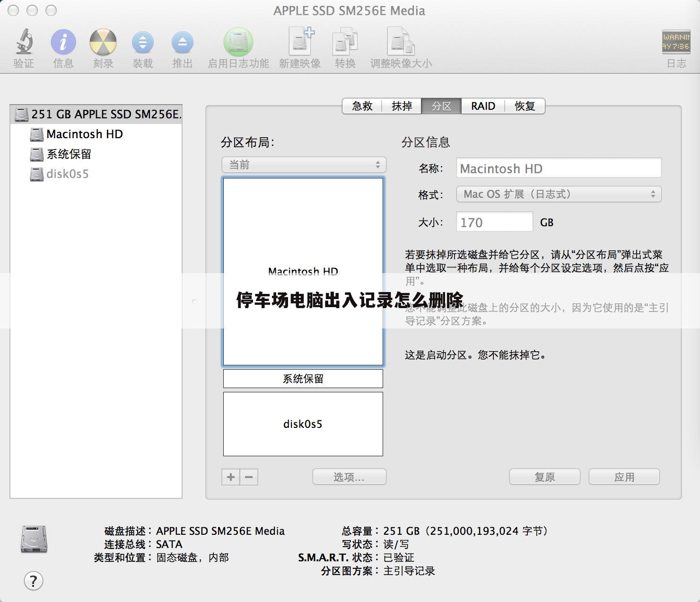Click the Verify (验证) microscope icon
The height and width of the screenshot is (602, 700).
pos(24,42)
